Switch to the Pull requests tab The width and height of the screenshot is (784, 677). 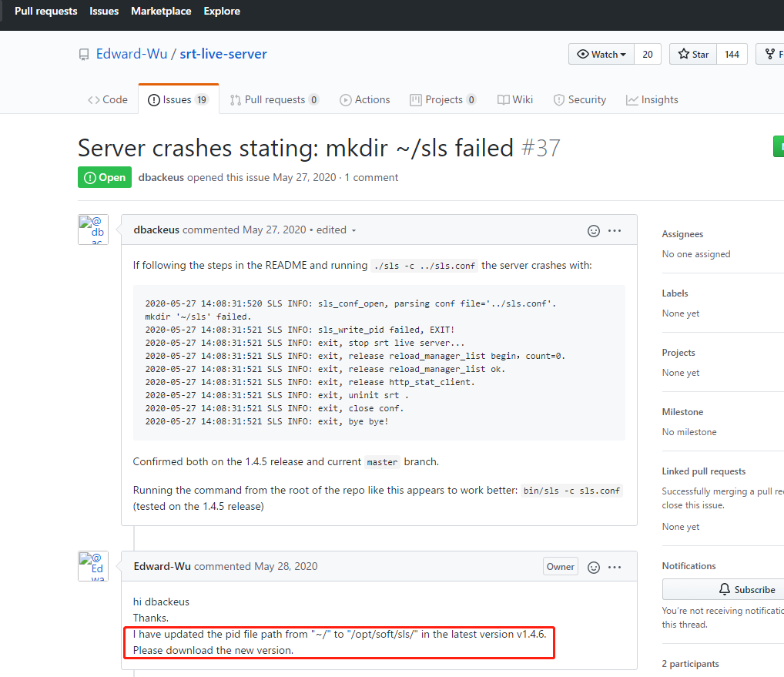click(274, 99)
